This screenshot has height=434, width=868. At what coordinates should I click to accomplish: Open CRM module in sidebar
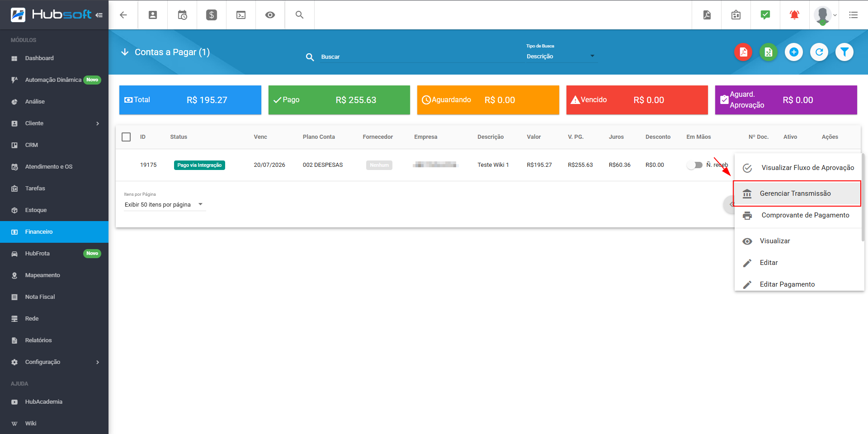(54, 145)
